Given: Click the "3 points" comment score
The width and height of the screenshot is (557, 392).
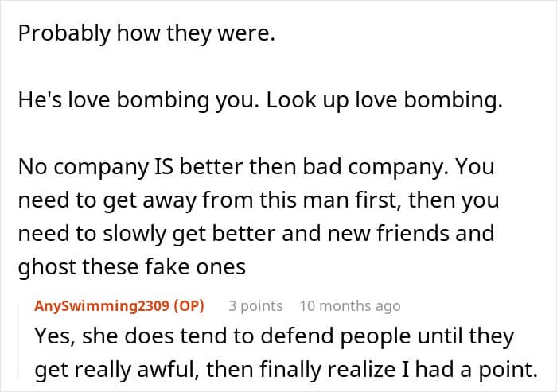Looking at the screenshot, I should pos(255,306).
